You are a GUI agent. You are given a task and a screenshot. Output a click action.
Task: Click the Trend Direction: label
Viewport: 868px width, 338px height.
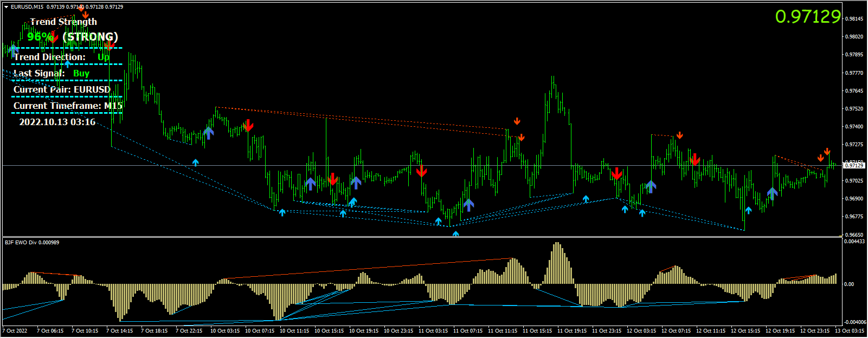pyautogui.click(x=49, y=57)
